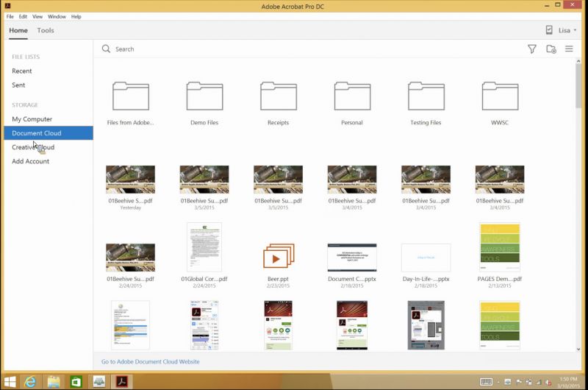This screenshot has width=588, height=390.
Task: Open the Files from Adobe... folder
Action: [x=131, y=96]
